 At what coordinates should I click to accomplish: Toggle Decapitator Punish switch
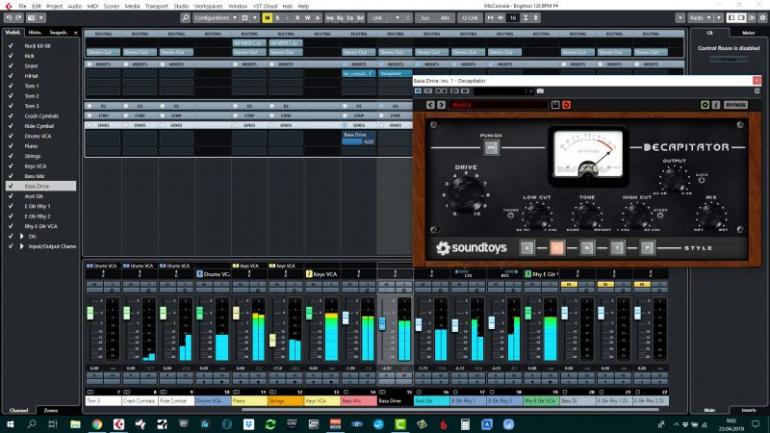tap(491, 147)
